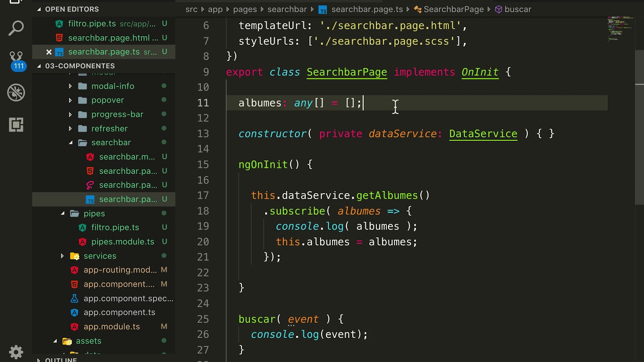644x362 pixels.
Task: Click line number 25 in gutter
Action: [203, 319]
